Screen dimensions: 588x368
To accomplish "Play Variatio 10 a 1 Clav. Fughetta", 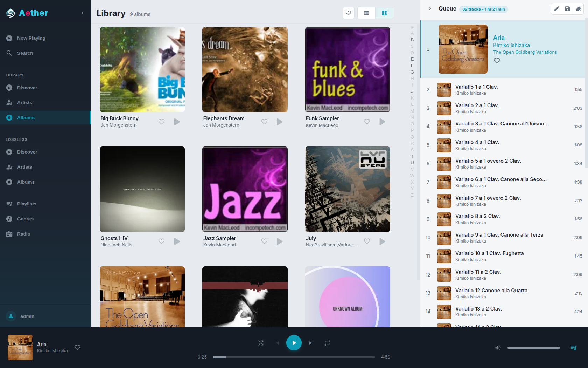I will [503, 256].
